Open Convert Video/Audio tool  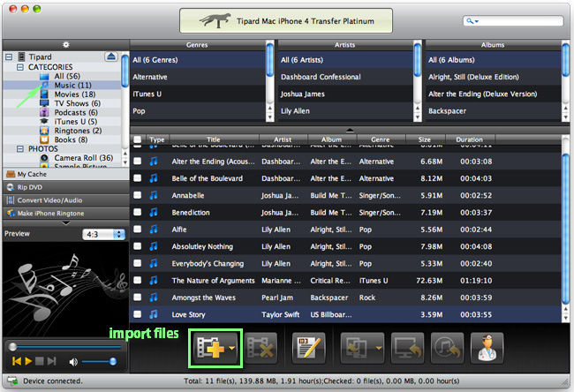[66, 200]
